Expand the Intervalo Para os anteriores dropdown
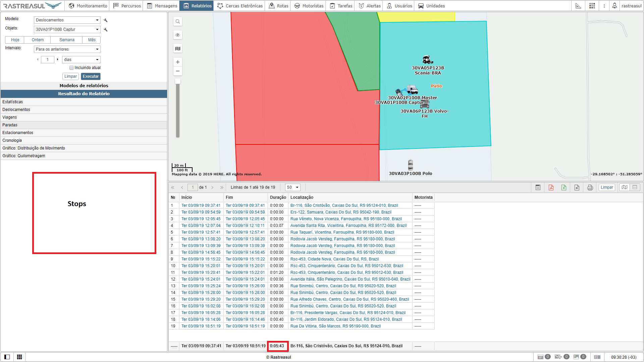The height and width of the screenshot is (362, 644). click(67, 49)
